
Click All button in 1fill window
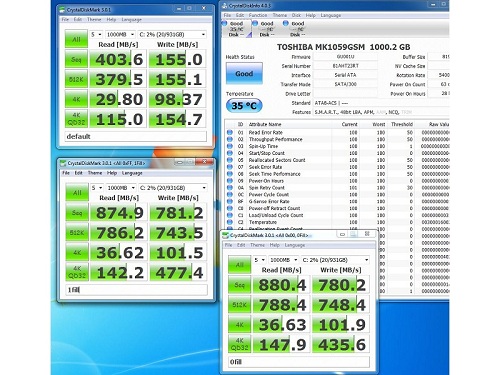pos(77,192)
